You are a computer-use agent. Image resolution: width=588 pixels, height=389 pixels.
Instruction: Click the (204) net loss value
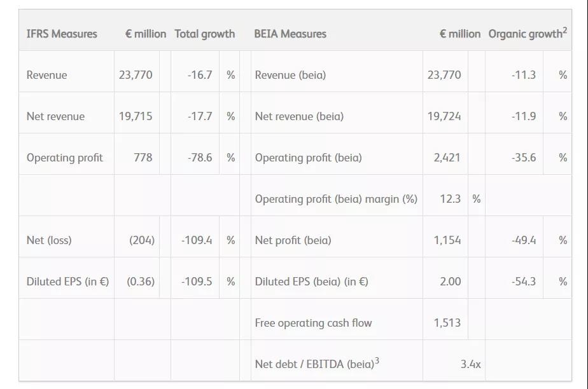[141, 240]
